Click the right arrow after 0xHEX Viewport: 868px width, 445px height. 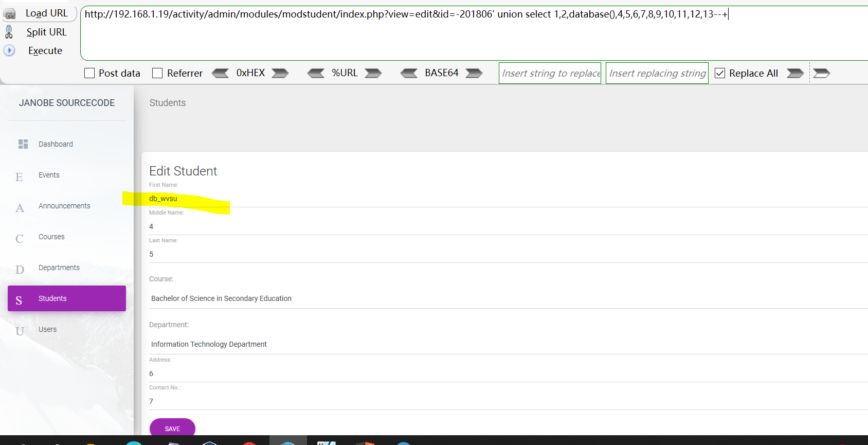(x=280, y=73)
